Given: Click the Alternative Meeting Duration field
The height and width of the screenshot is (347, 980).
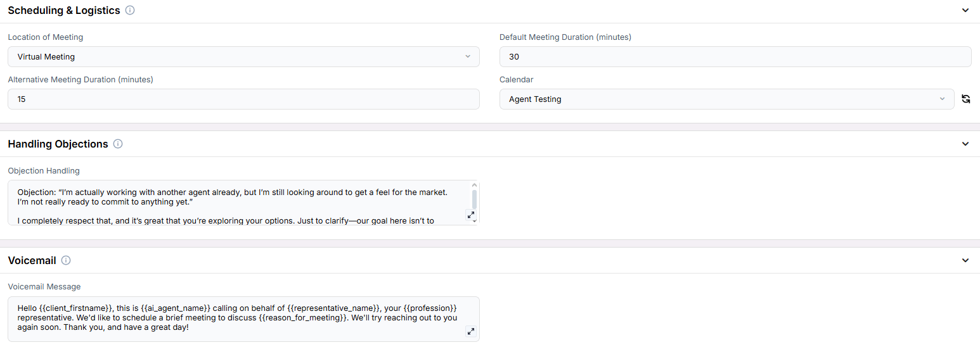Looking at the screenshot, I should click(x=243, y=99).
